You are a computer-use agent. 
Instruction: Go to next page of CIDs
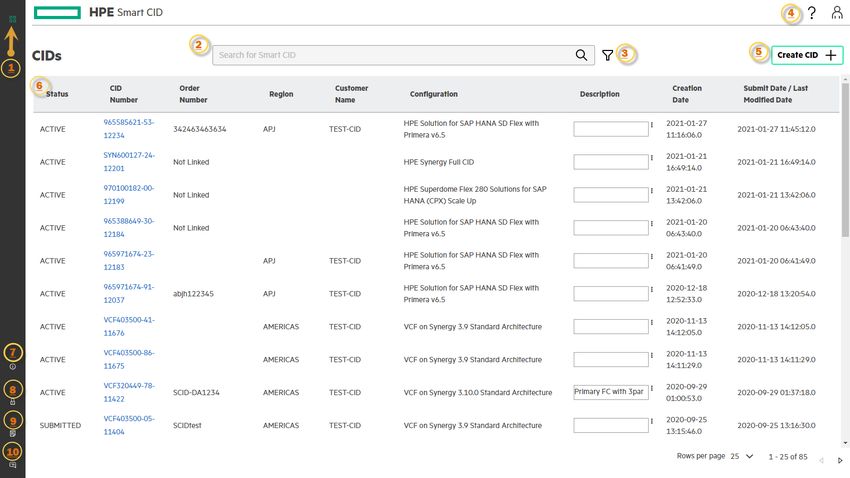coord(840,460)
